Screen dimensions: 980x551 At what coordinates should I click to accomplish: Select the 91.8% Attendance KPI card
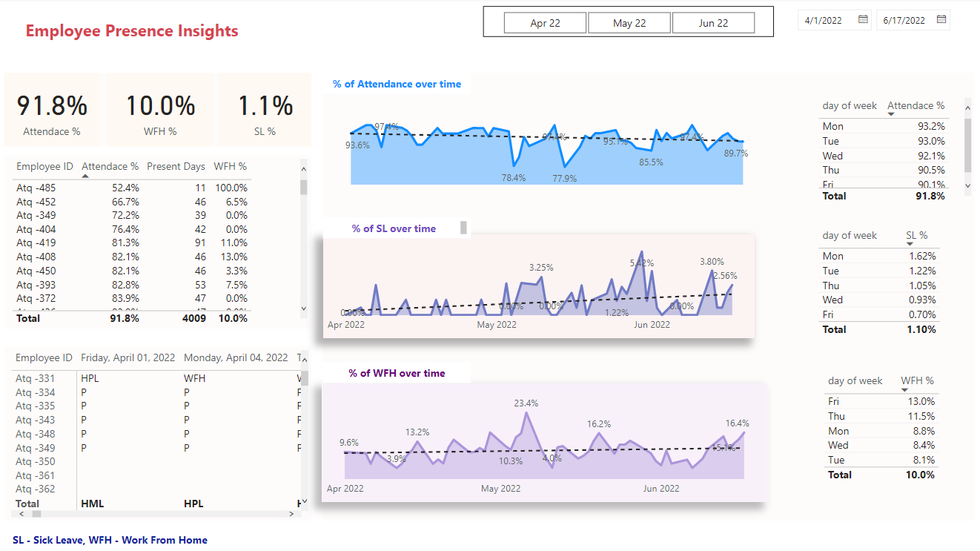[x=51, y=108]
